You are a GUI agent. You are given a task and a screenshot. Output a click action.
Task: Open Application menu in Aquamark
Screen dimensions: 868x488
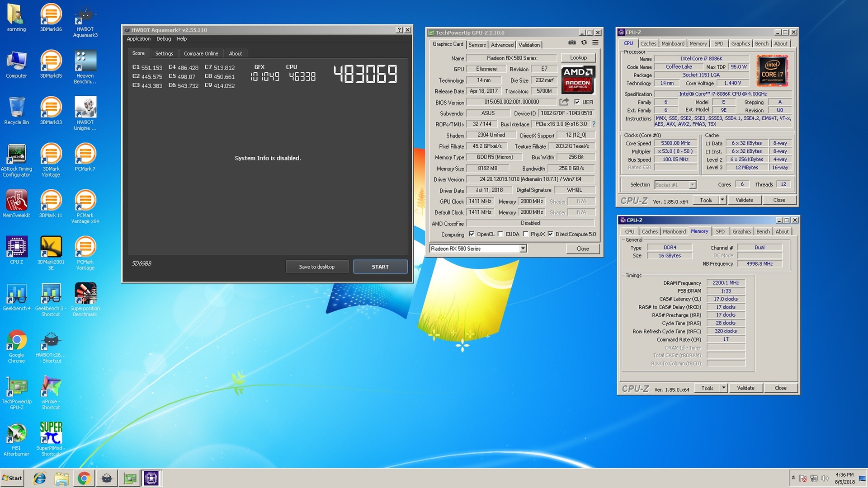[x=138, y=39]
